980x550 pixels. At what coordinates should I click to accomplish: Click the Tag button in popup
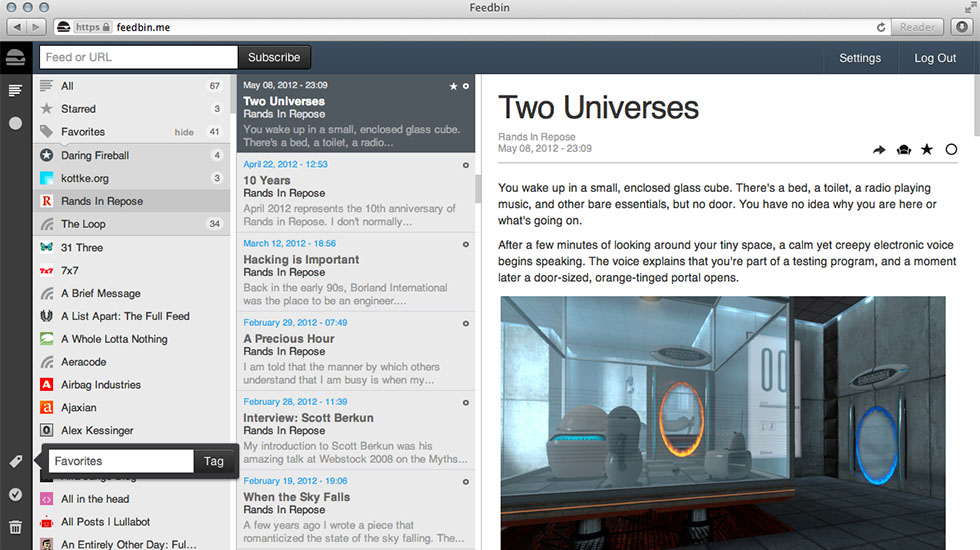(214, 461)
